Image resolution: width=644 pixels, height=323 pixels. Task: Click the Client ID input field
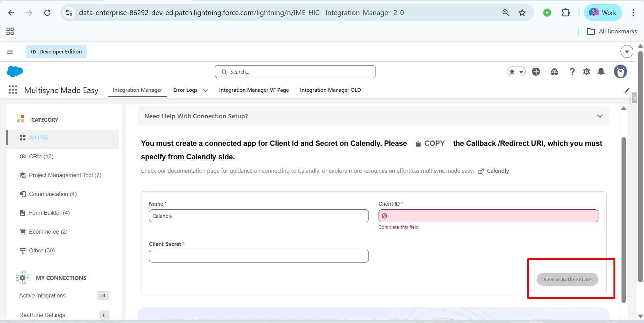[x=488, y=216]
